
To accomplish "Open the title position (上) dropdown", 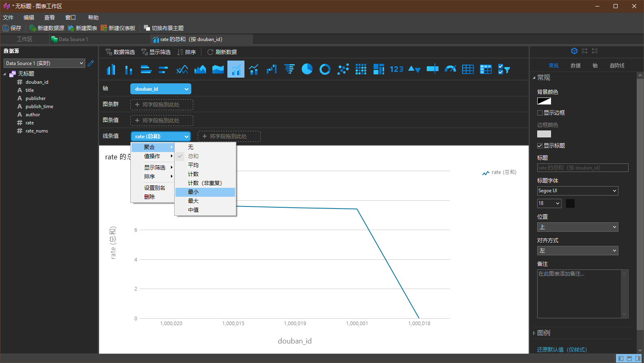I will [x=577, y=227].
